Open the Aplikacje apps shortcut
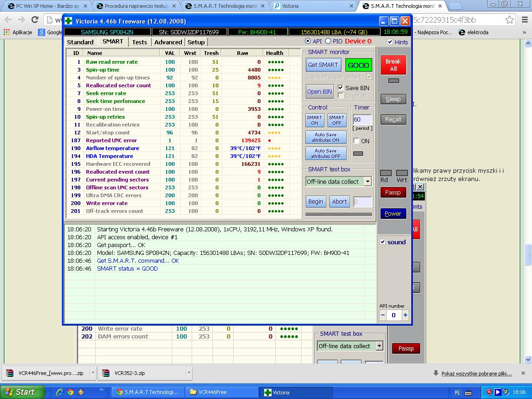The image size is (532, 399). (18, 32)
